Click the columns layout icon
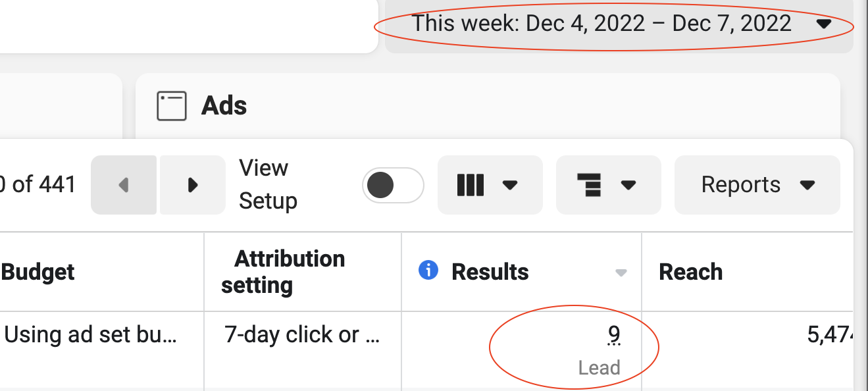868x391 pixels. [x=471, y=185]
